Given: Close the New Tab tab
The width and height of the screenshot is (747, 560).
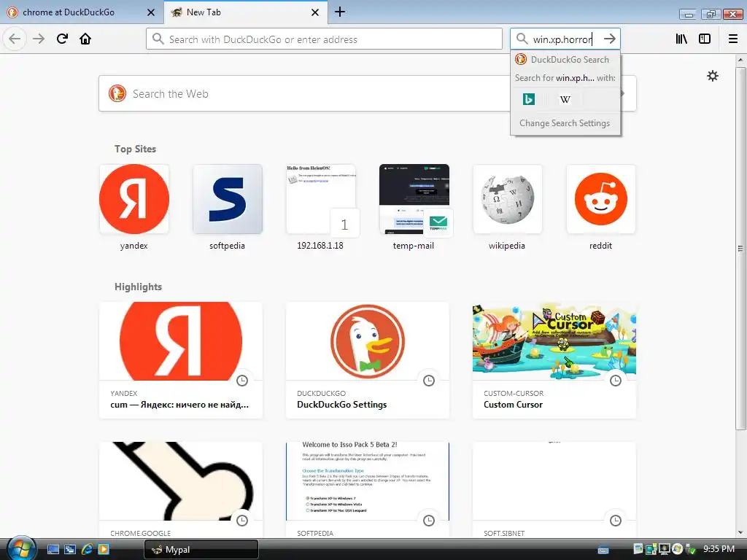Looking at the screenshot, I should click(x=315, y=12).
